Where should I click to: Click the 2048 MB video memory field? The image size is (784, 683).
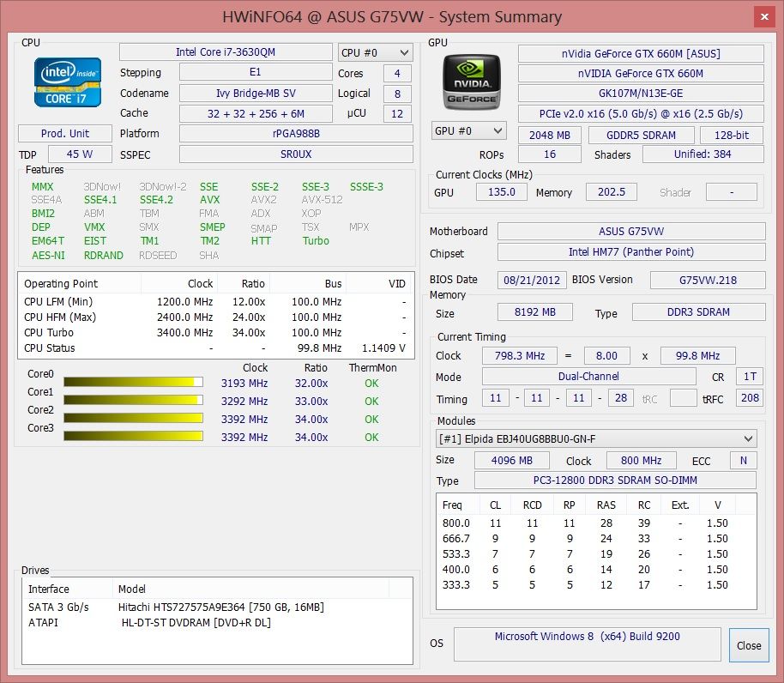550,135
